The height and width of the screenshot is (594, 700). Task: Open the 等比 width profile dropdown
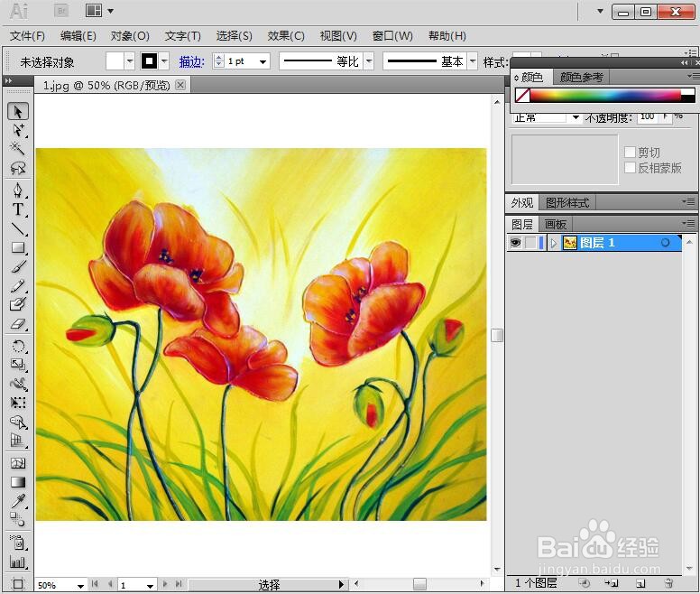369,61
